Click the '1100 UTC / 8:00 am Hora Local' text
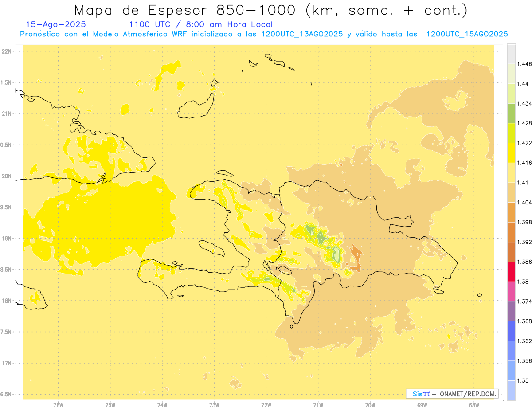 [x=200, y=25]
